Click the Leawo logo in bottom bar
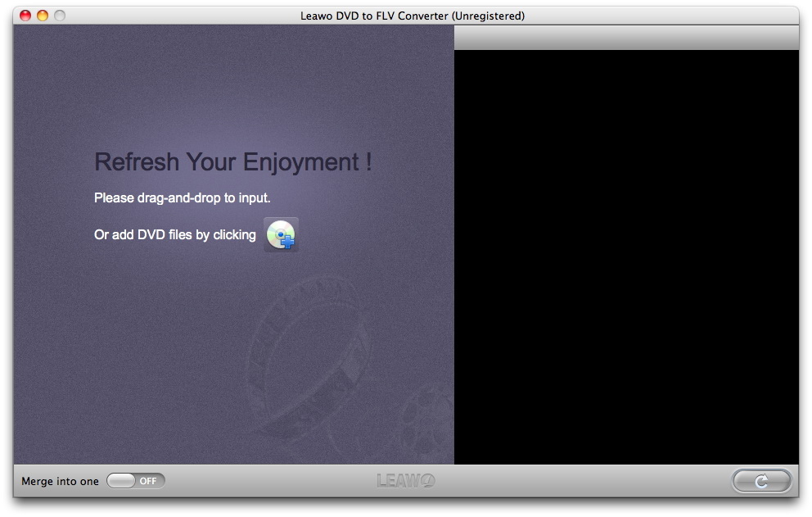The width and height of the screenshot is (812, 517). click(x=406, y=481)
